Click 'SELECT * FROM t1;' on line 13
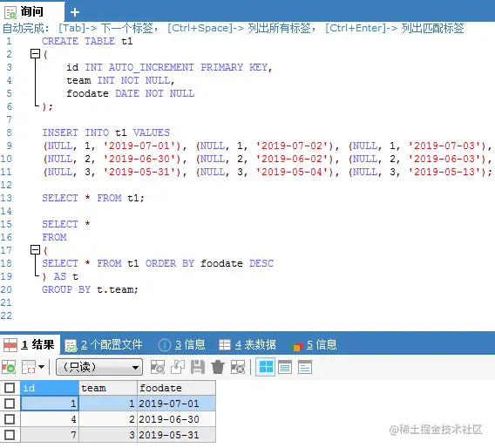Screen dimensions: 495x448 [x=93, y=198]
